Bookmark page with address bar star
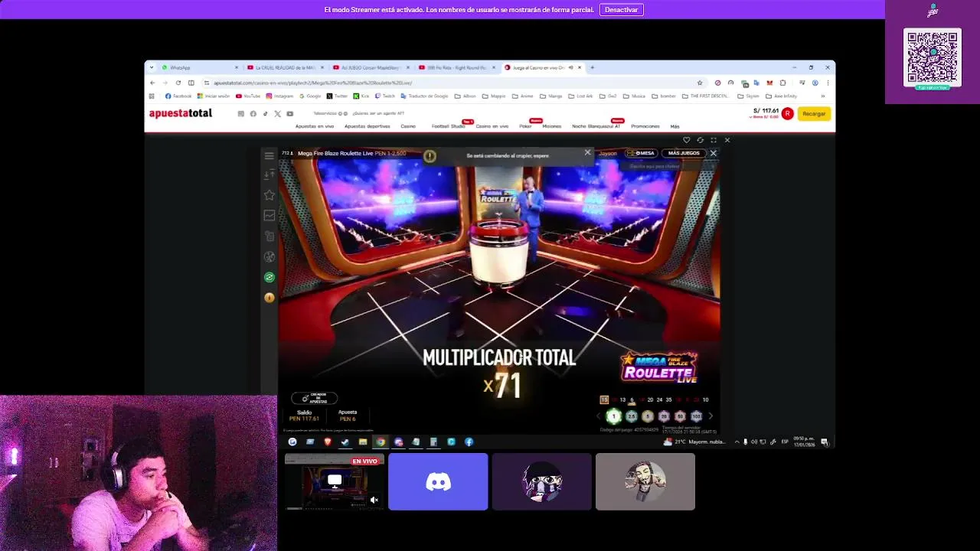This screenshot has height=551, width=980. [x=700, y=83]
